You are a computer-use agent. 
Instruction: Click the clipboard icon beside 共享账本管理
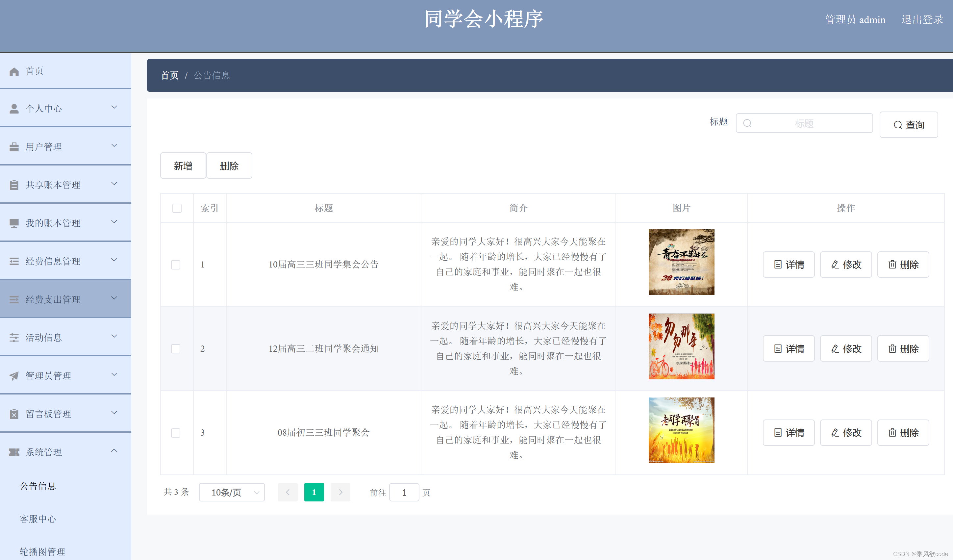[x=14, y=185]
